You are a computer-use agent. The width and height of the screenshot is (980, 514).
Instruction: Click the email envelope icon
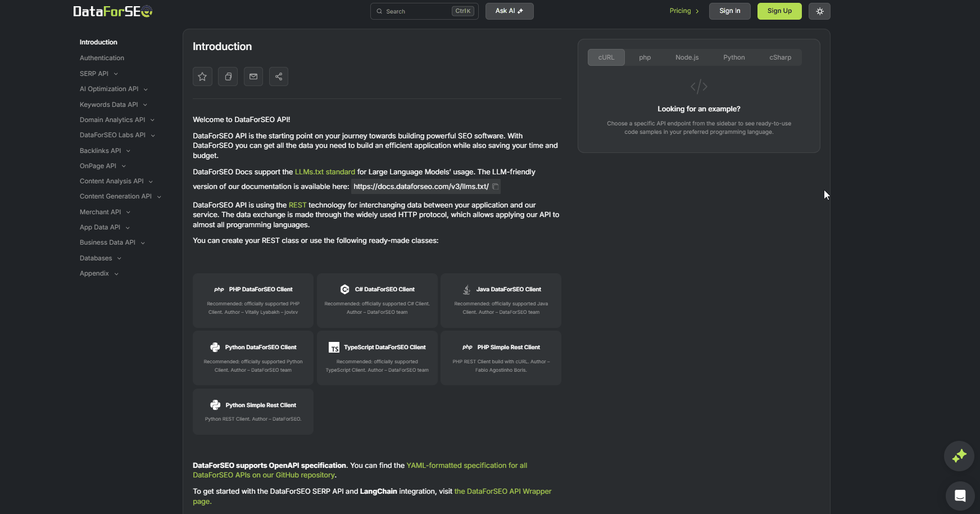pos(253,76)
